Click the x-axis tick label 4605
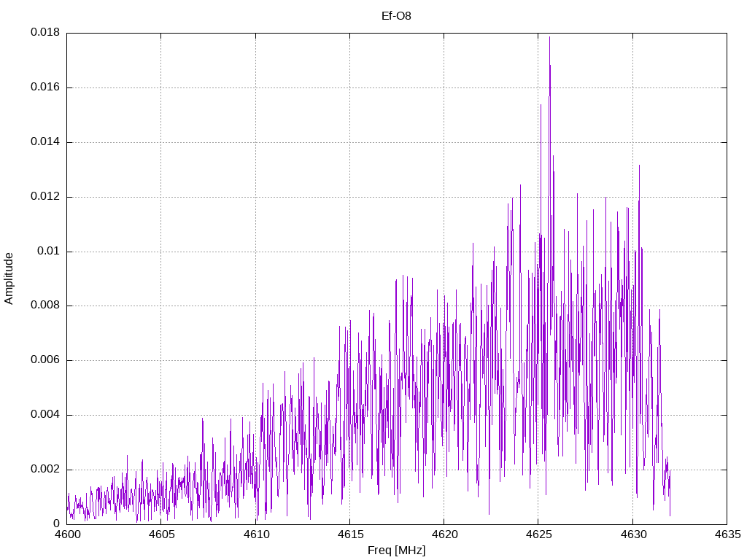This screenshot has height=560, width=747. 161,534
